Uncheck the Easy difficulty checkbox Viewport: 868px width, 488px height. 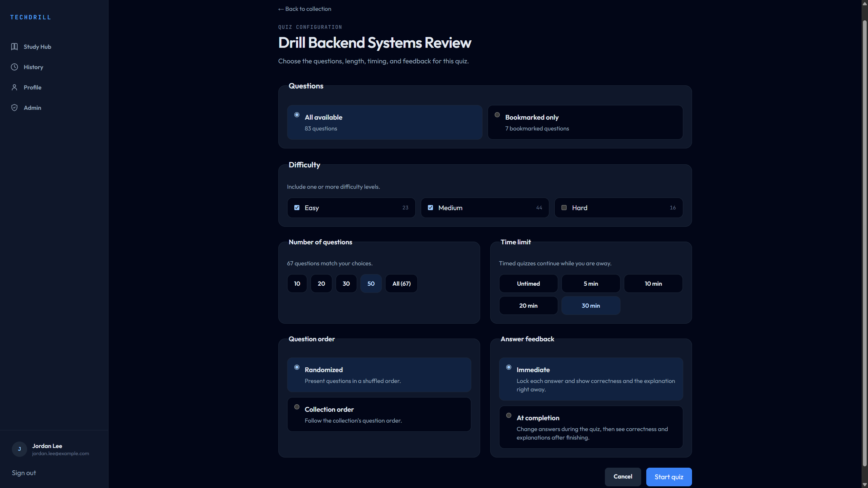[297, 208]
